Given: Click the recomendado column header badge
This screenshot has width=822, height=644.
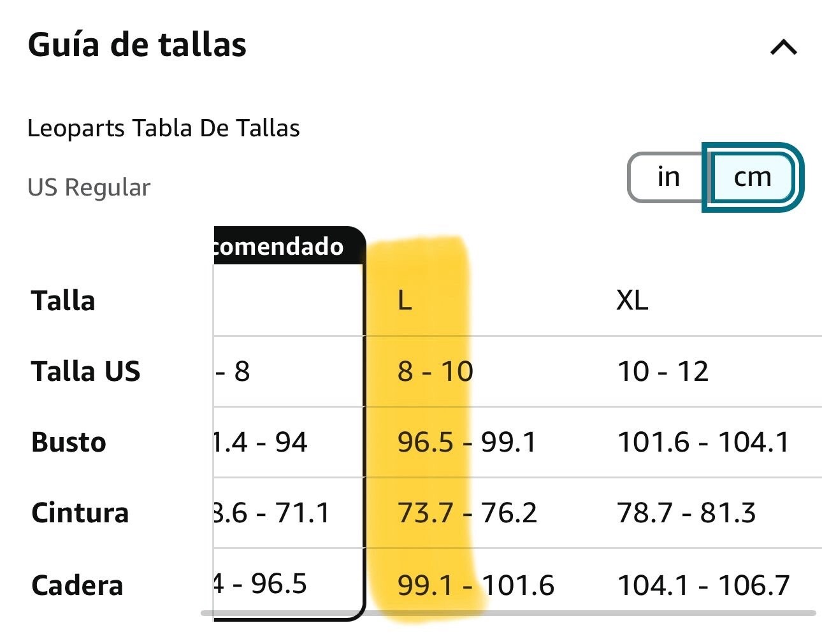Looking at the screenshot, I should [x=289, y=245].
